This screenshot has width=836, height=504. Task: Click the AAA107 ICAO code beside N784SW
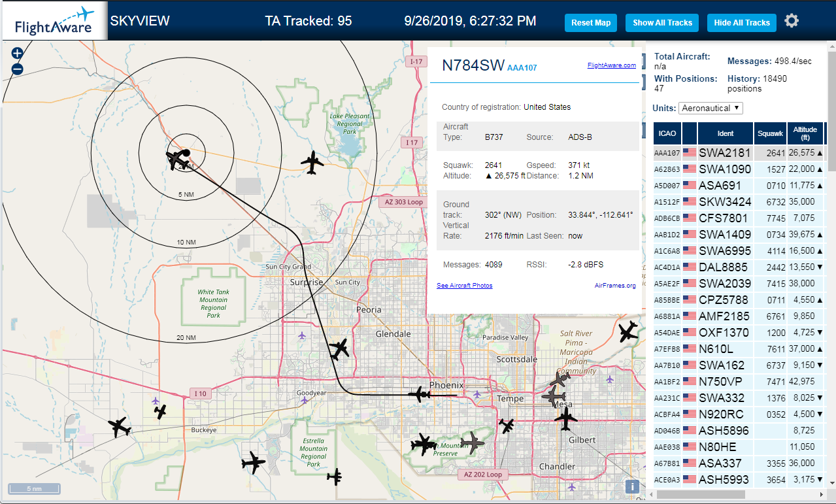pyautogui.click(x=522, y=68)
